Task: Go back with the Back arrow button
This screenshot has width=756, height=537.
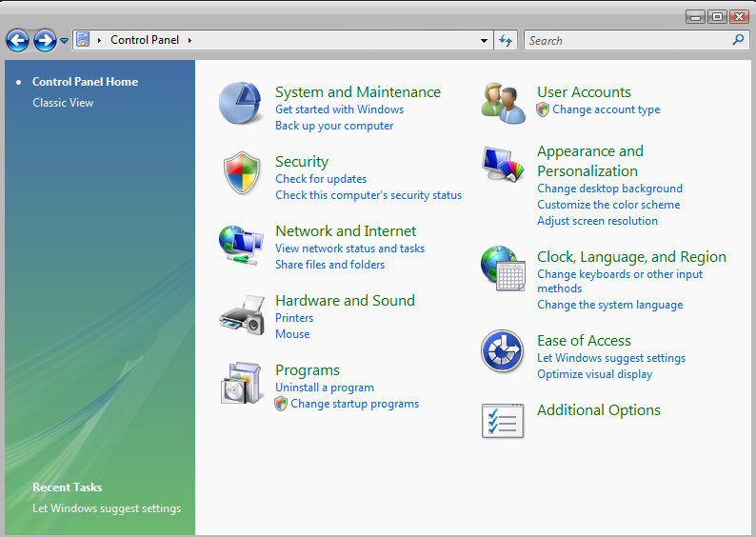Action: point(17,41)
